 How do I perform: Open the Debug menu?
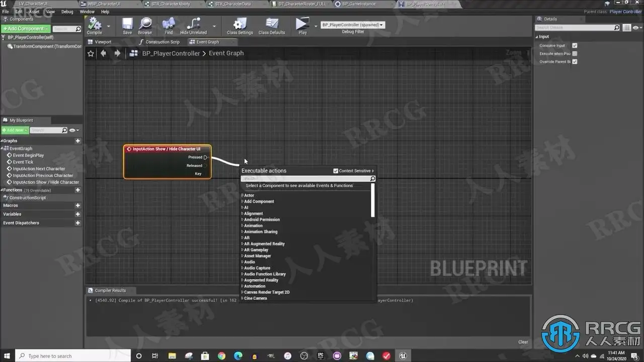click(67, 12)
